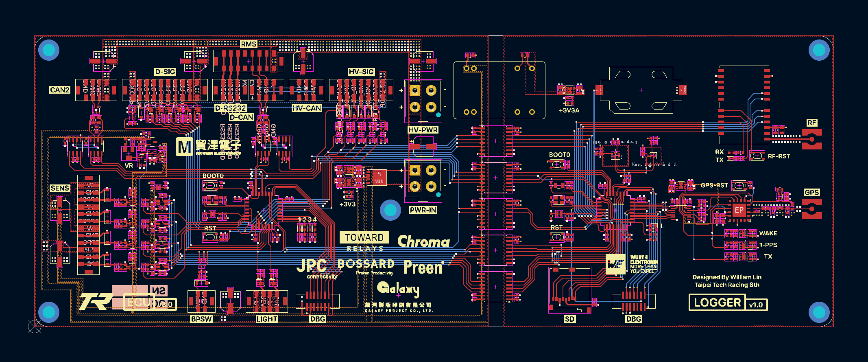
Task: Click the CAN2 connector label
Action: (60, 90)
